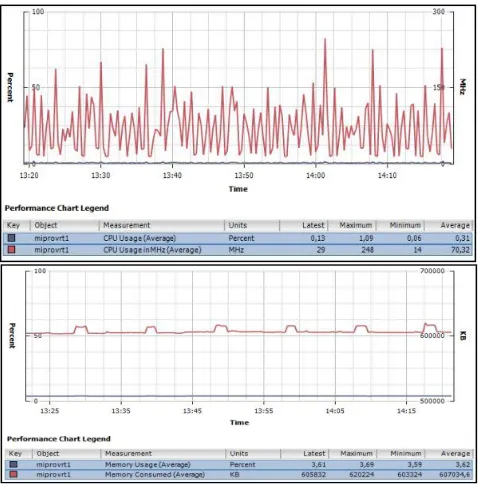Click memory consumed maximum value 620224
The width and height of the screenshot is (478, 484).
click(362, 474)
